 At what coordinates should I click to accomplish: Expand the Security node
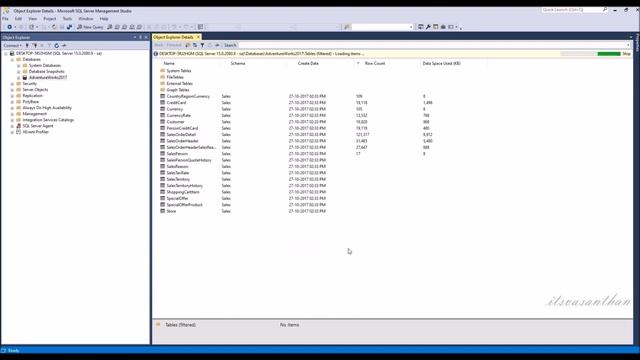tap(12, 84)
